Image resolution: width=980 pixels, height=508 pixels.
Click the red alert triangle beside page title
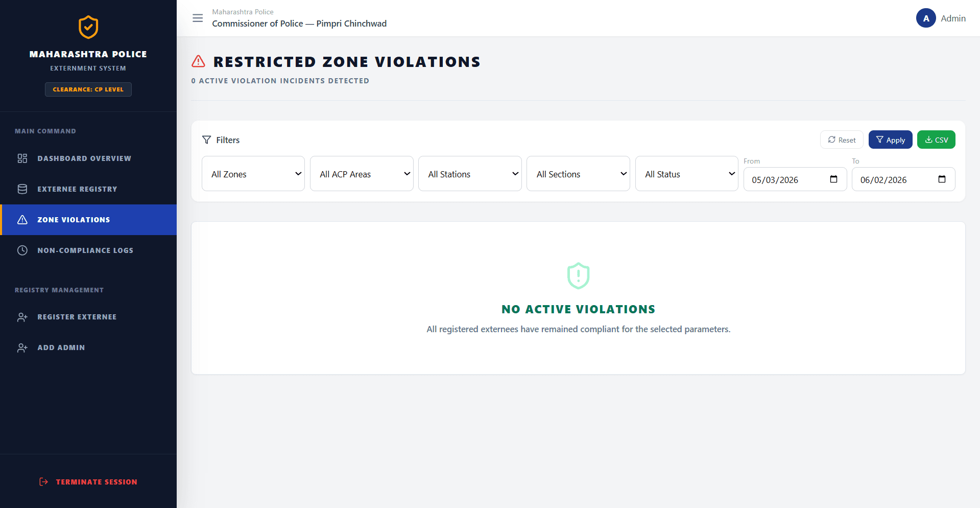coord(198,61)
